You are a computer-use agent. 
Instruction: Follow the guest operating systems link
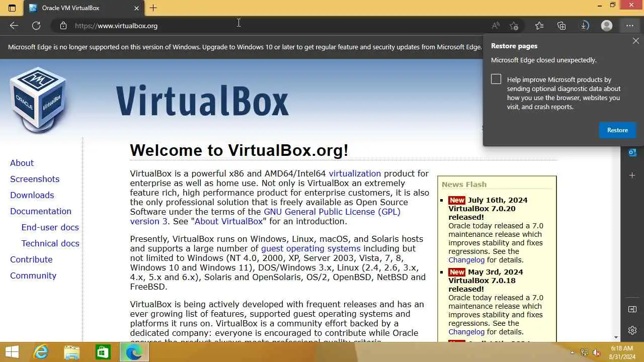click(x=310, y=248)
